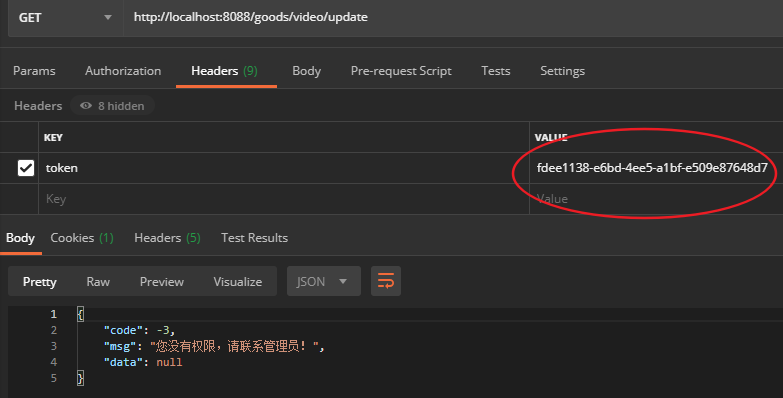
Task: Switch to Preview view
Action: click(162, 282)
